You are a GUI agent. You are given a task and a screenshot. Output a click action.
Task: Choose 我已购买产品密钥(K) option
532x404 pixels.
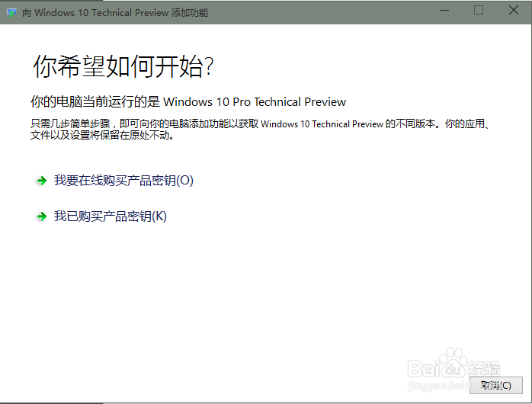tap(111, 216)
